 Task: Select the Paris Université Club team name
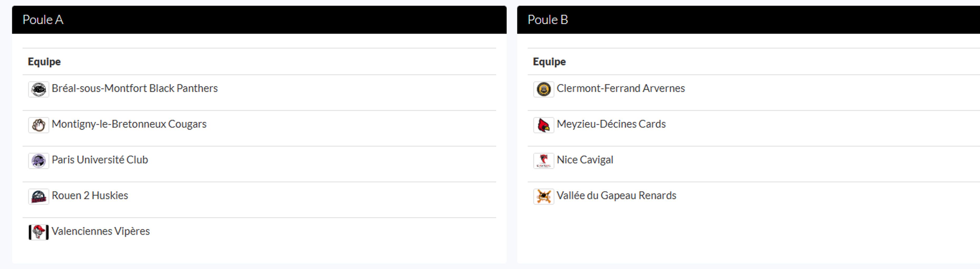100,159
